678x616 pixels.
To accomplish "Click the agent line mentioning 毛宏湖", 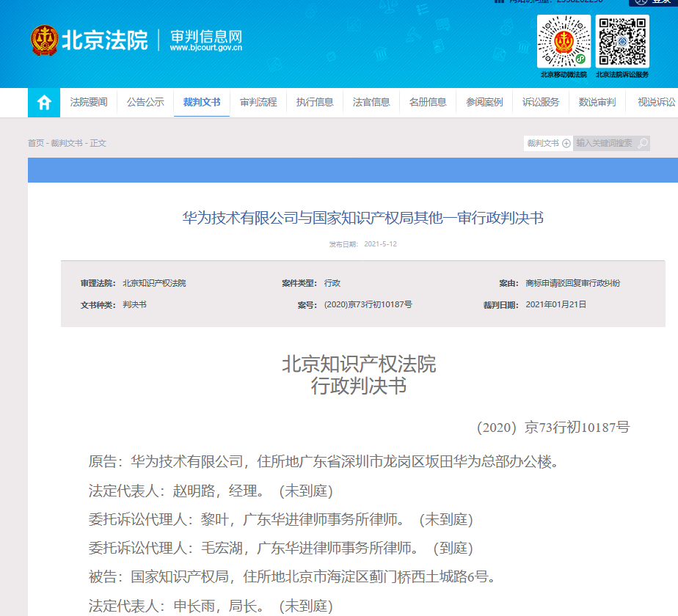I will pos(280,548).
